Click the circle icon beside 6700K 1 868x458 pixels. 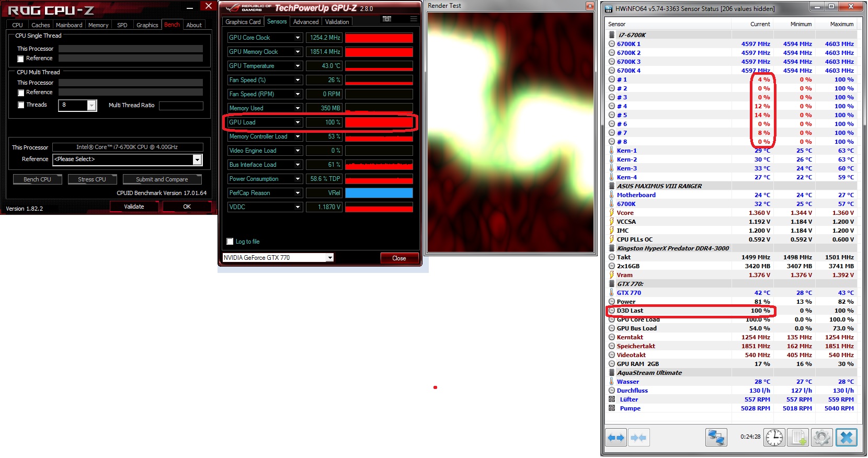(x=612, y=44)
